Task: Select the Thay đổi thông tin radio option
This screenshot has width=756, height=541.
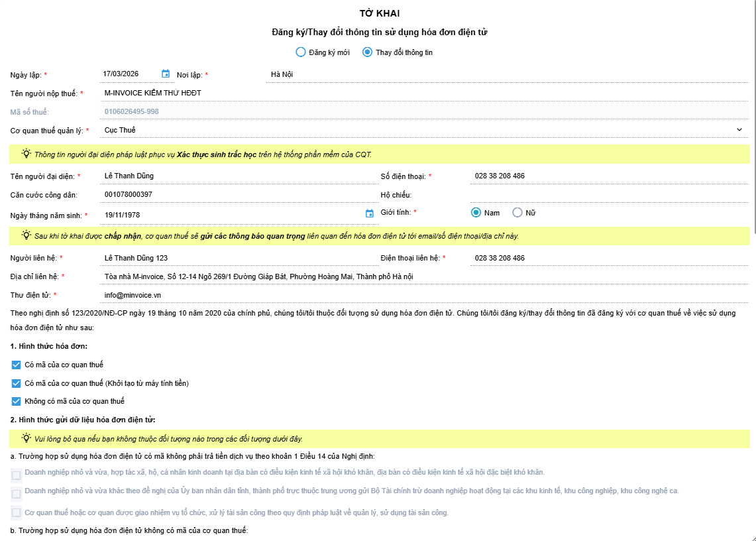Action: click(367, 52)
